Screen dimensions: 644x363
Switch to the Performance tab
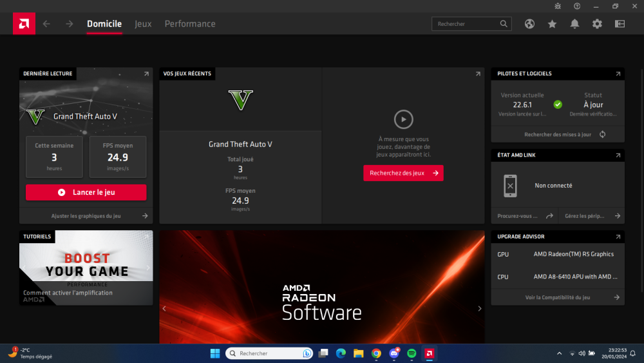pos(190,24)
